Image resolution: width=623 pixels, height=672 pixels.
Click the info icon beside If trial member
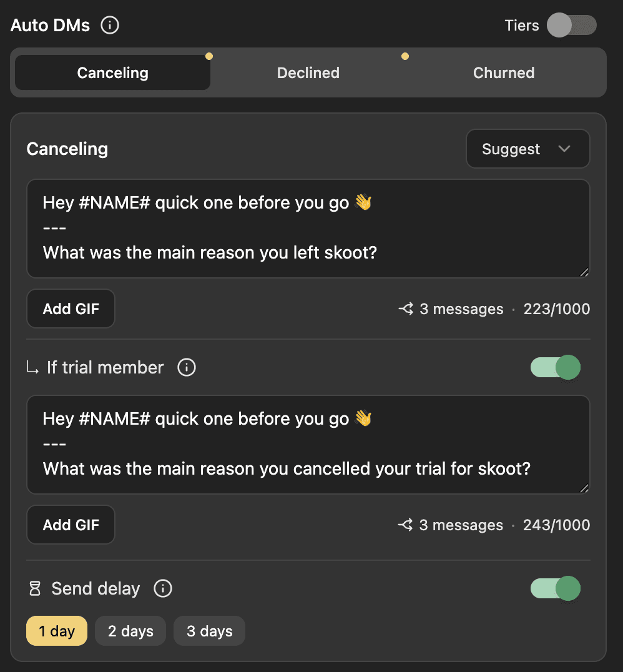(x=186, y=367)
